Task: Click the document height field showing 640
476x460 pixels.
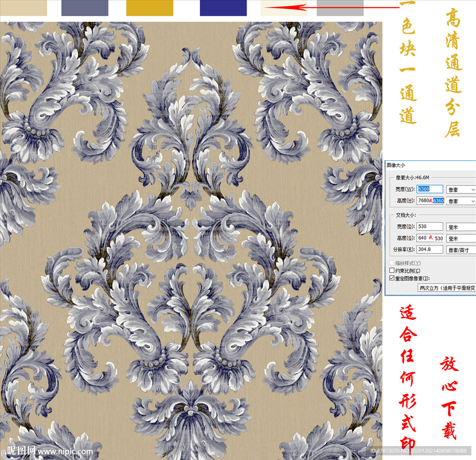Action: [431, 238]
